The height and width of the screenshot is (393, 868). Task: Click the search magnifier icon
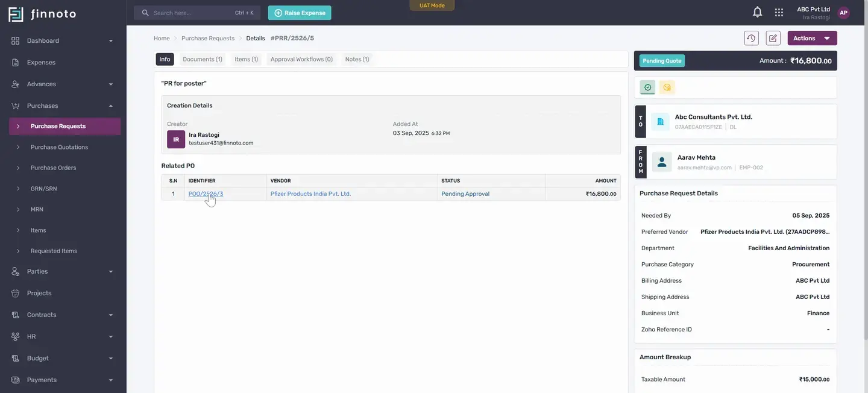point(145,13)
